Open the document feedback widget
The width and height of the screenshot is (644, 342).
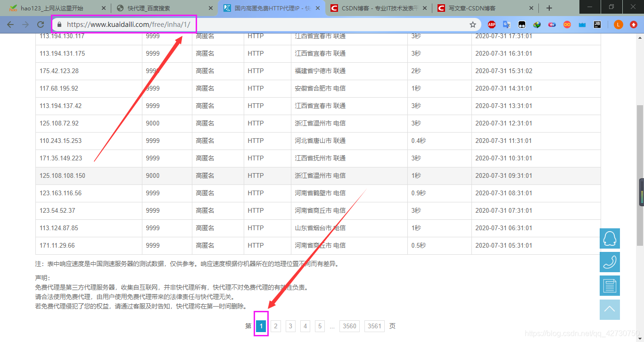pyautogui.click(x=610, y=286)
